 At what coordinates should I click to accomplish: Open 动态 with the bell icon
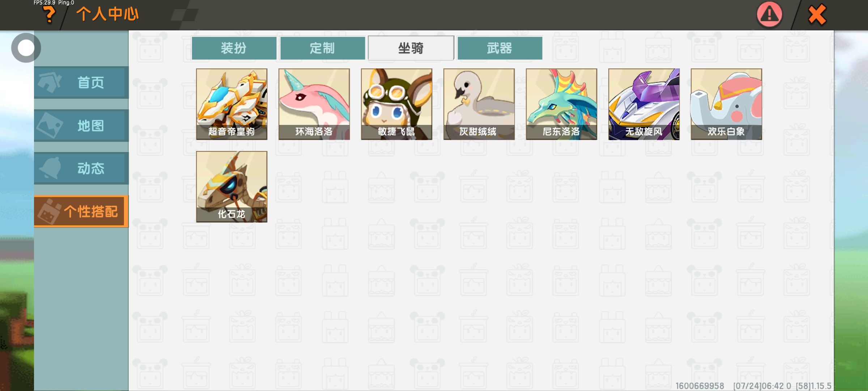click(x=81, y=168)
